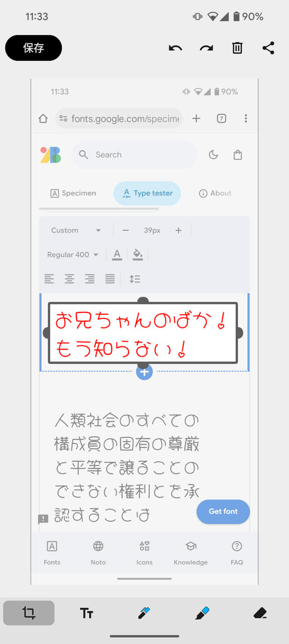Toggle dark mode moon icon
The image size is (289, 644).
(x=214, y=155)
